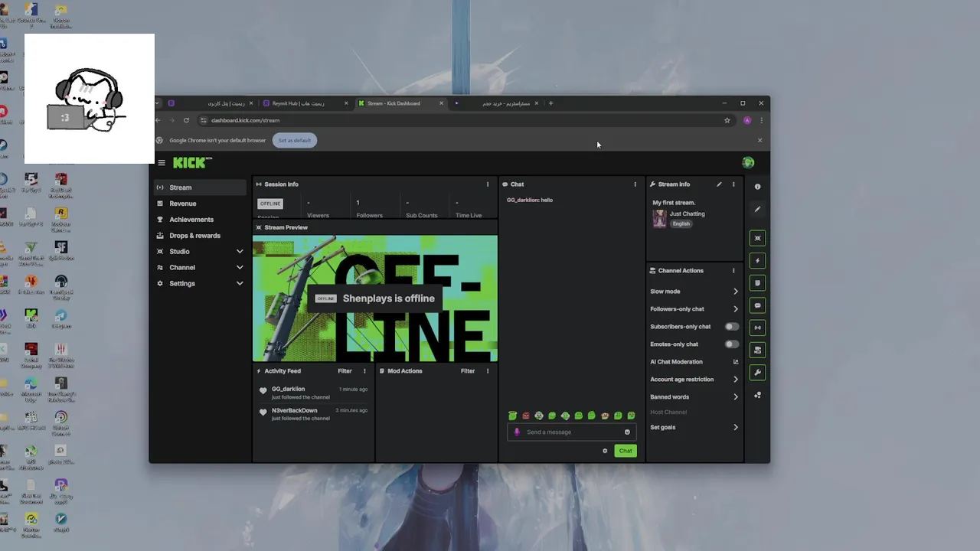Click the GG_darklion: hello chat message
The width and height of the screenshot is (980, 551).
tap(530, 201)
